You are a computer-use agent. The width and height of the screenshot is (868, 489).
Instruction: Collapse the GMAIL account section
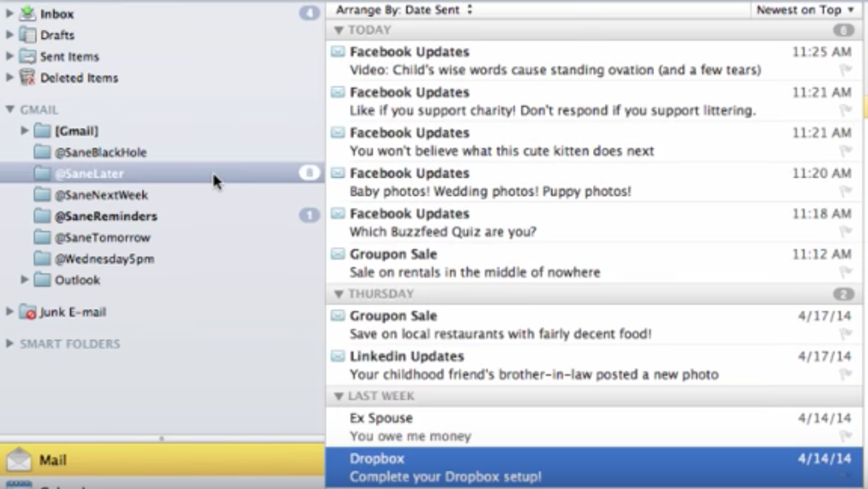click(10, 110)
